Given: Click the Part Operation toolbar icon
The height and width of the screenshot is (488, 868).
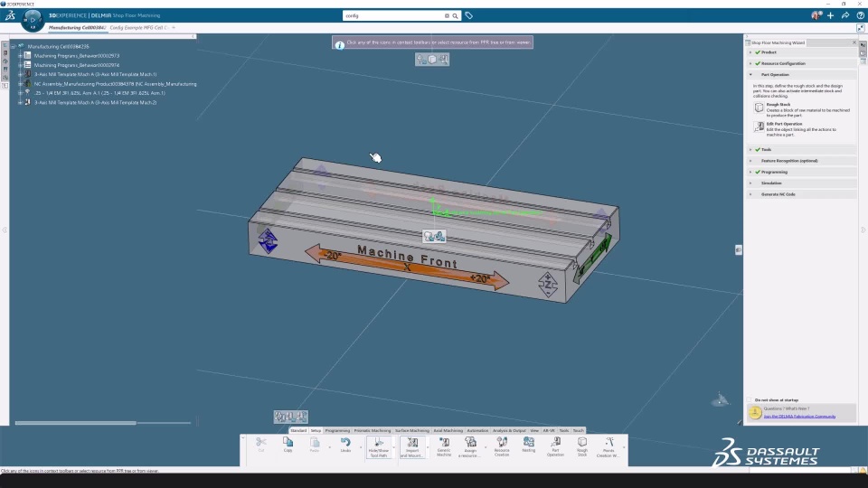Looking at the screenshot, I should coord(555,447).
